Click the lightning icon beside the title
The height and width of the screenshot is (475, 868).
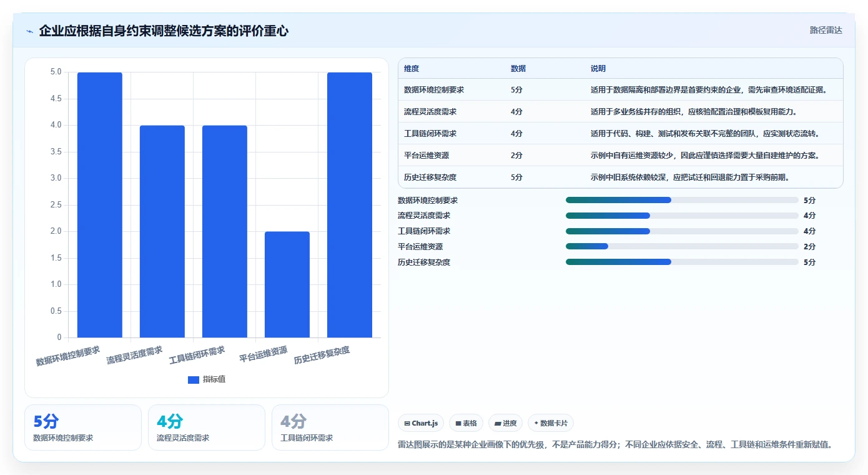(29, 31)
